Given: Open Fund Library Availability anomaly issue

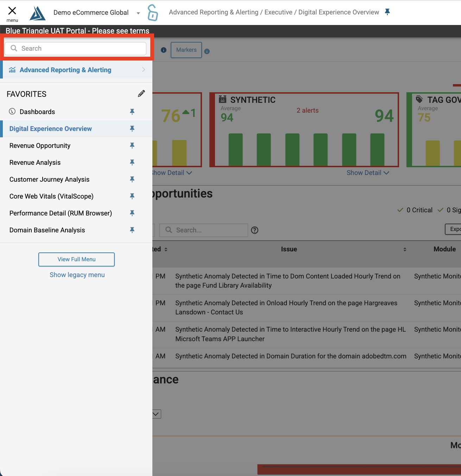Looking at the screenshot, I should coord(288,281).
